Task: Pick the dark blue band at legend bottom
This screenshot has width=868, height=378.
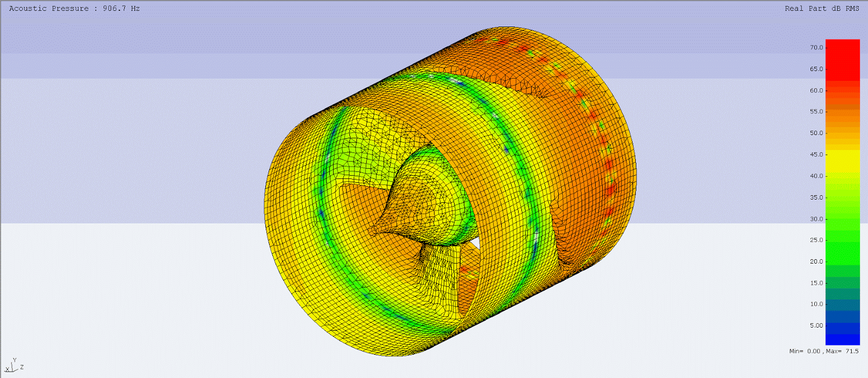Action: click(x=842, y=334)
